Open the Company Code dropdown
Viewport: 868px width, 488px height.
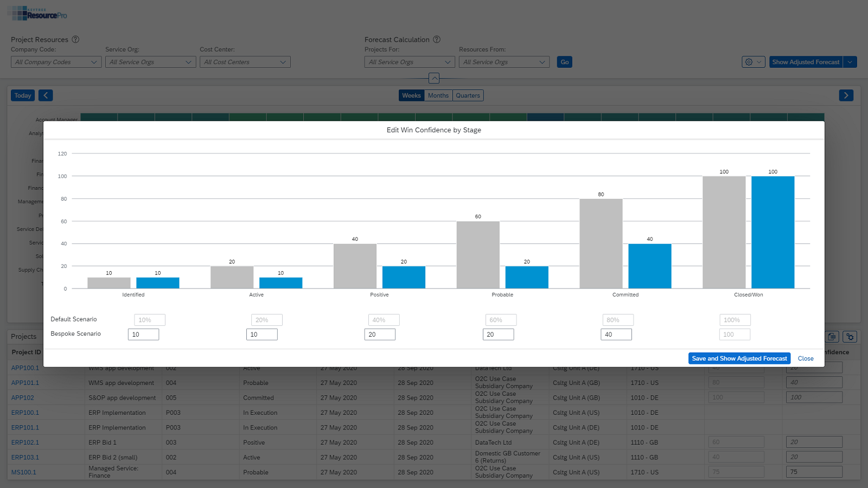pos(56,62)
